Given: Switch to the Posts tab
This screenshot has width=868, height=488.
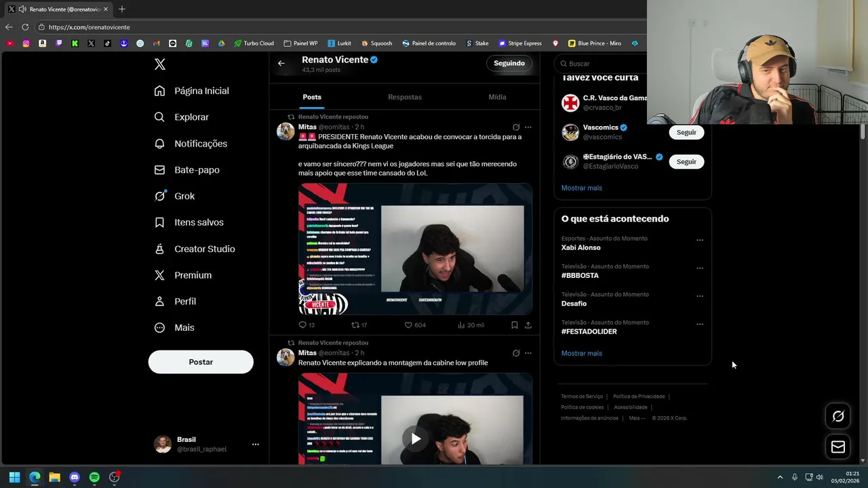Looking at the screenshot, I should (x=312, y=97).
